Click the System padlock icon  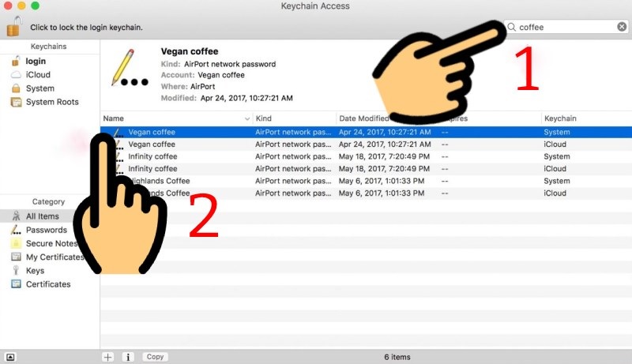click(16, 88)
